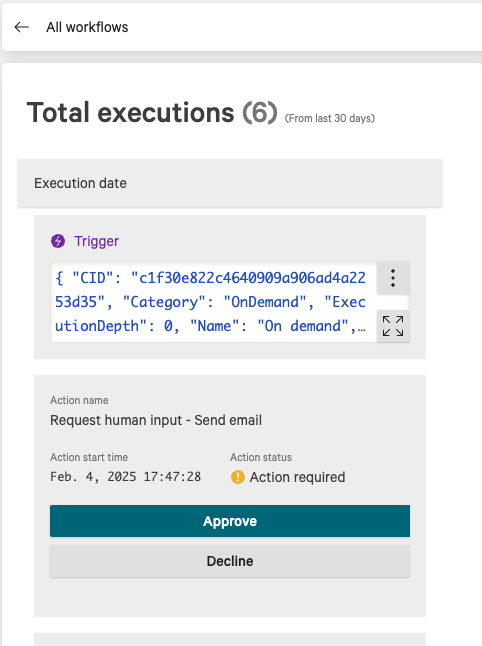Approve the pending human input request
482x646 pixels.
point(230,521)
